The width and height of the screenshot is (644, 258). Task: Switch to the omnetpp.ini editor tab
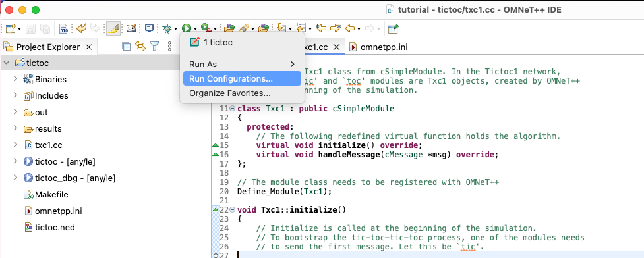(x=378, y=47)
